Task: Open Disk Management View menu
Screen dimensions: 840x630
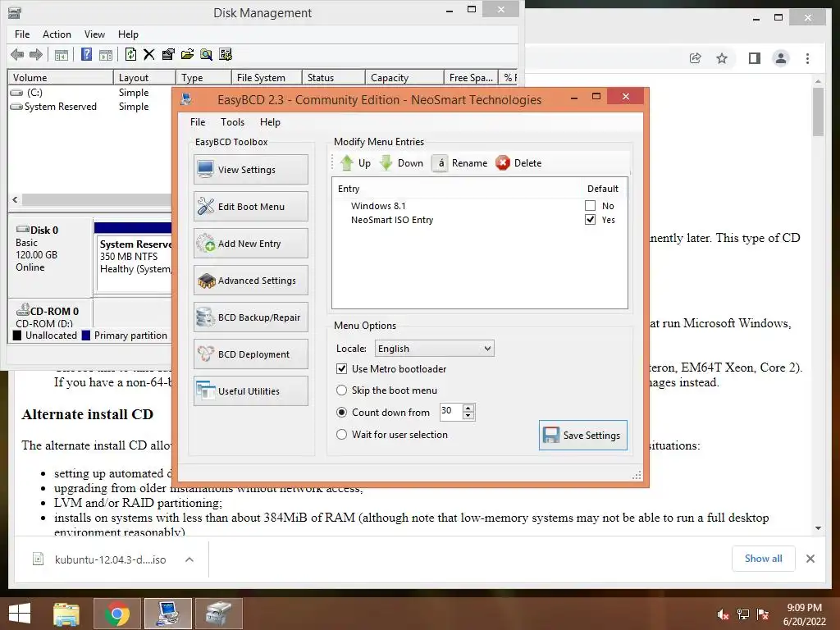Action: pos(94,34)
